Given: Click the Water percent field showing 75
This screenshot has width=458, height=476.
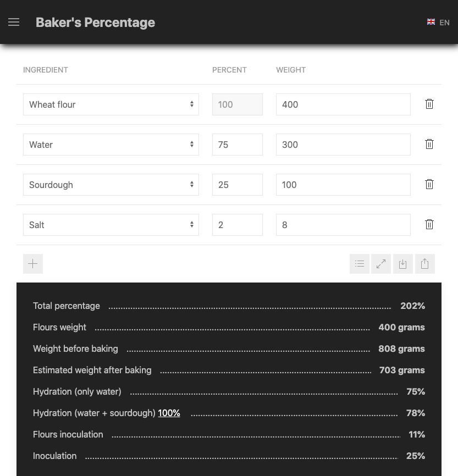Looking at the screenshot, I should [237, 145].
